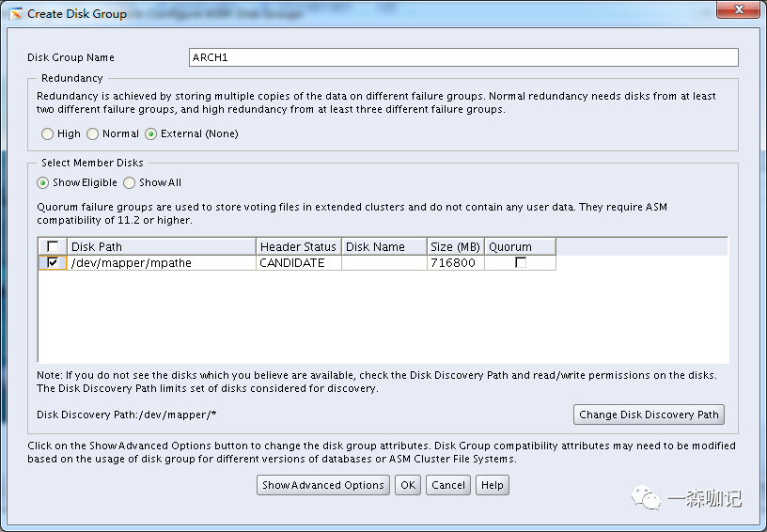Click the Header Status column header
This screenshot has height=532, width=767.
pyautogui.click(x=298, y=246)
